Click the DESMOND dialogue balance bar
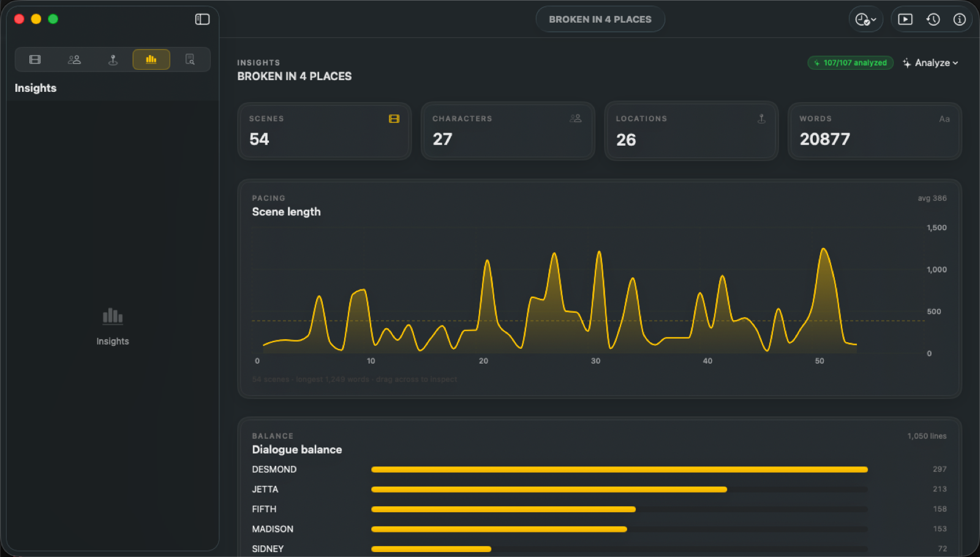980x557 pixels. click(x=619, y=469)
